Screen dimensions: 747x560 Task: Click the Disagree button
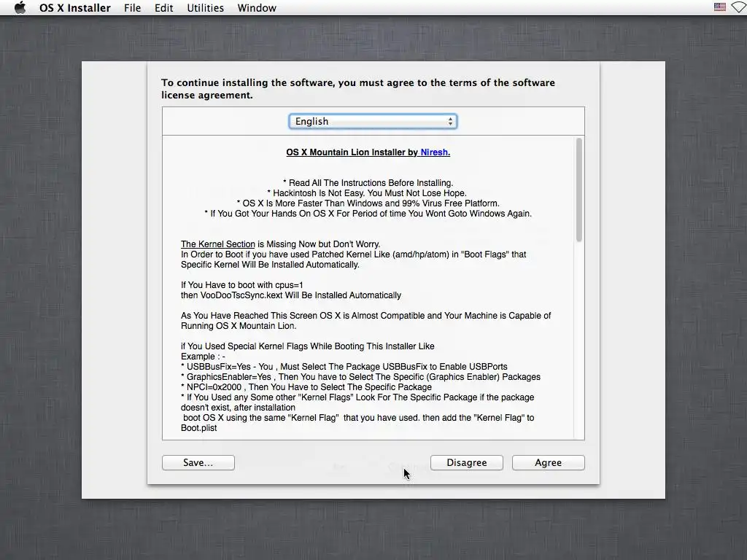466,462
